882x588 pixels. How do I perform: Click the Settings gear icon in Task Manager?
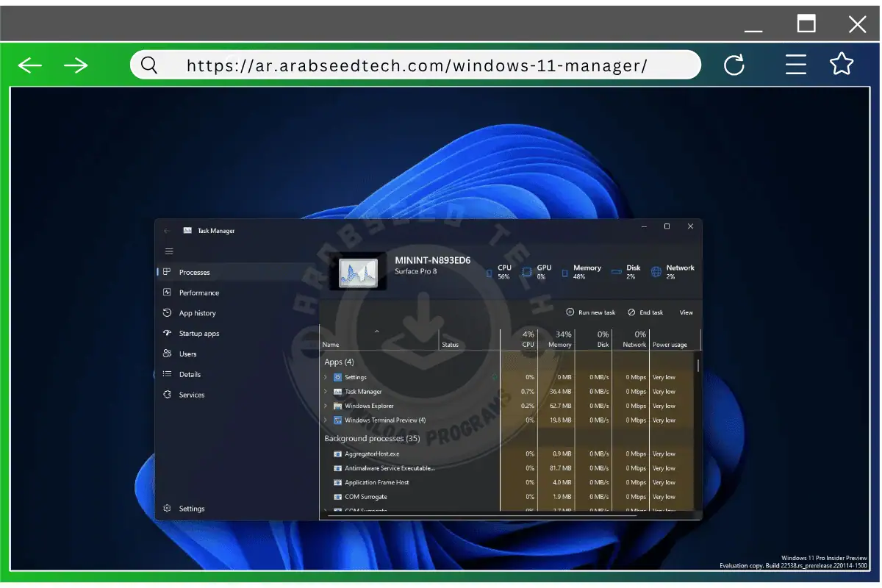point(168,509)
